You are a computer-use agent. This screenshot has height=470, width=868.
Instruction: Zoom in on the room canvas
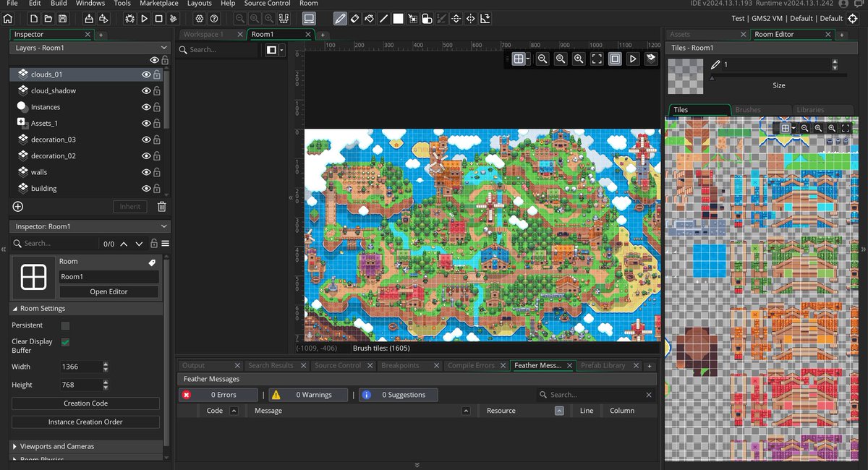coord(579,59)
